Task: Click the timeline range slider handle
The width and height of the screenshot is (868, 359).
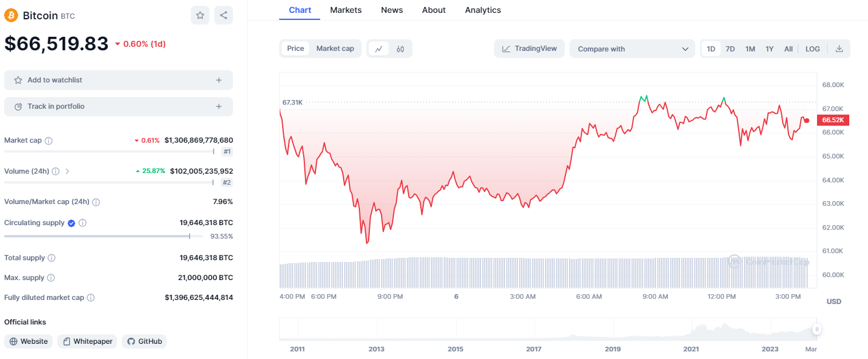Action: coord(816,329)
